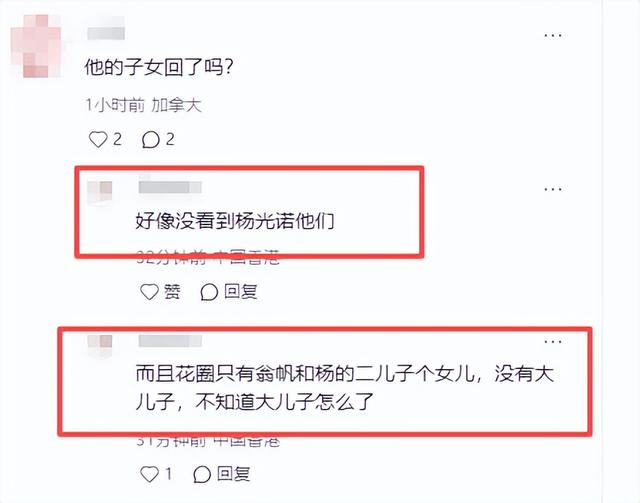Open first replier's small avatar
The height and width of the screenshot is (503, 640).
click(100, 192)
